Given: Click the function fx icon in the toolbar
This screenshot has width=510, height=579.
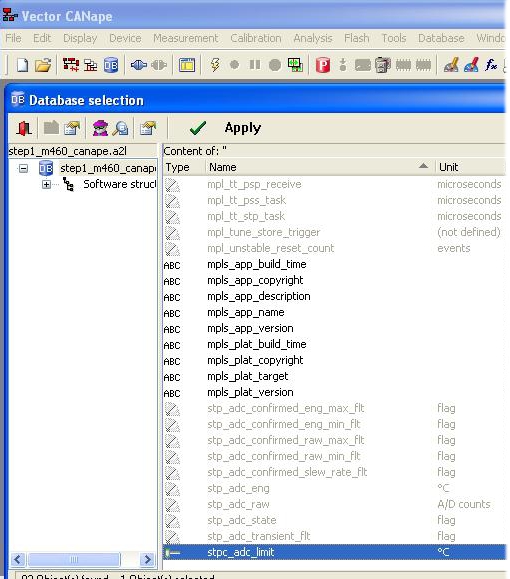Looking at the screenshot, I should [x=490, y=65].
